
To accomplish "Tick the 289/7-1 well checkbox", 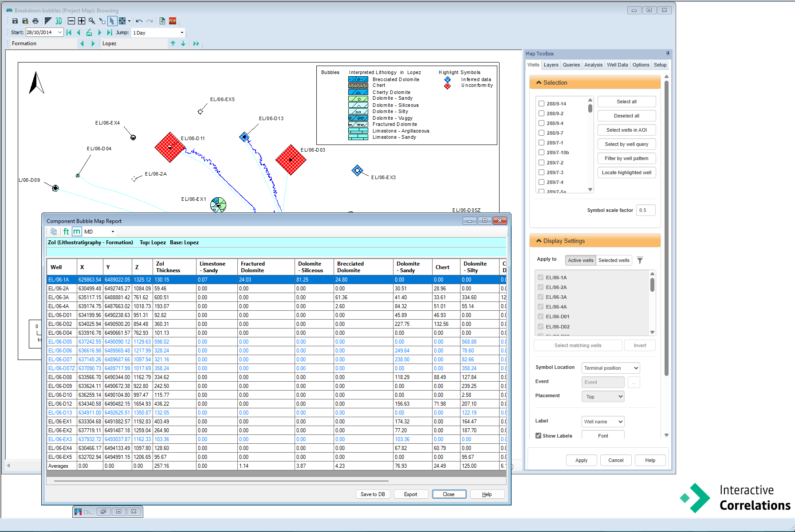I will click(x=541, y=143).
